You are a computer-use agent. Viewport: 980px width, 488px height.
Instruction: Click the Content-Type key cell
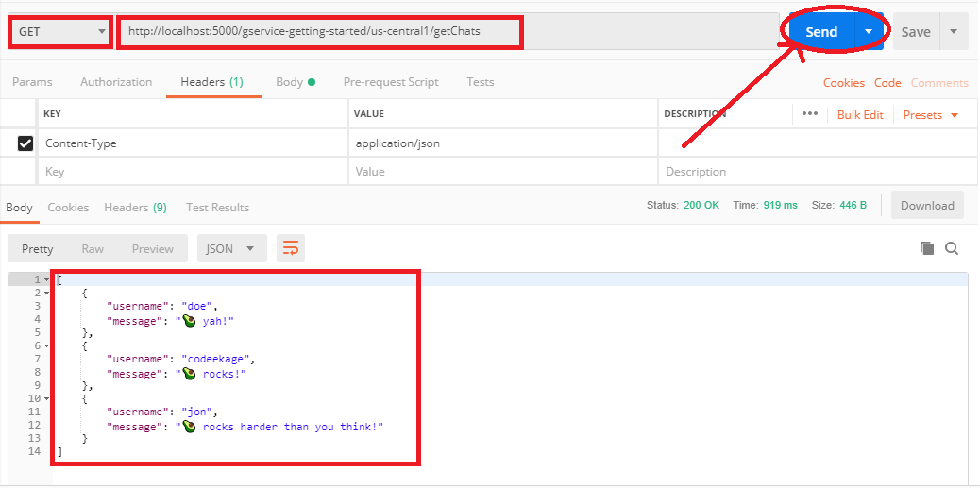[194, 143]
